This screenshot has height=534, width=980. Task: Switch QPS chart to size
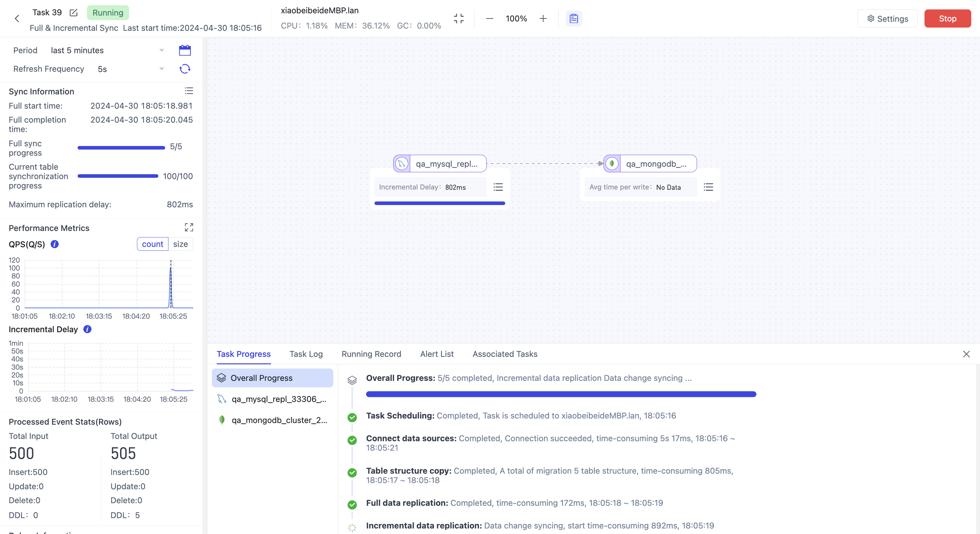(x=180, y=244)
